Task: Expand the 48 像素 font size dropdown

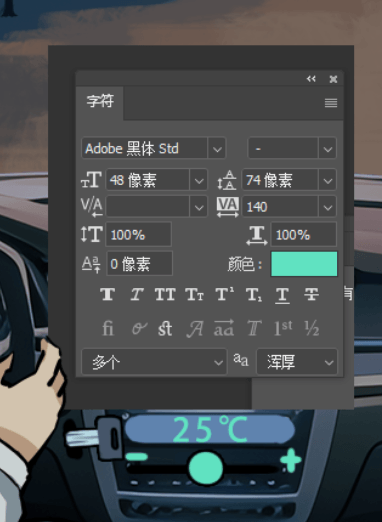Action: [199, 180]
